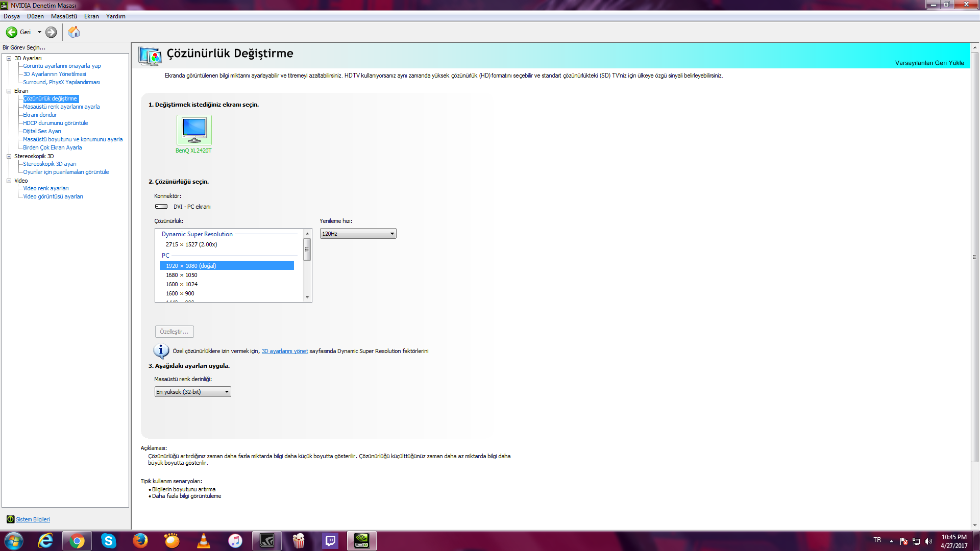The width and height of the screenshot is (980, 551).
Task: Click NVIDIA Control Panel taskbar icon
Action: pos(362,541)
